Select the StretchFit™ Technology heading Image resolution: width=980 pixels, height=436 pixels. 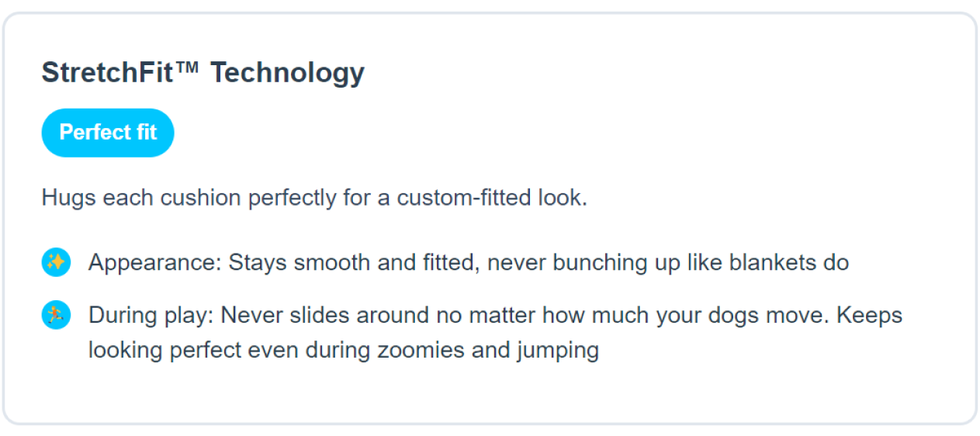(x=203, y=73)
